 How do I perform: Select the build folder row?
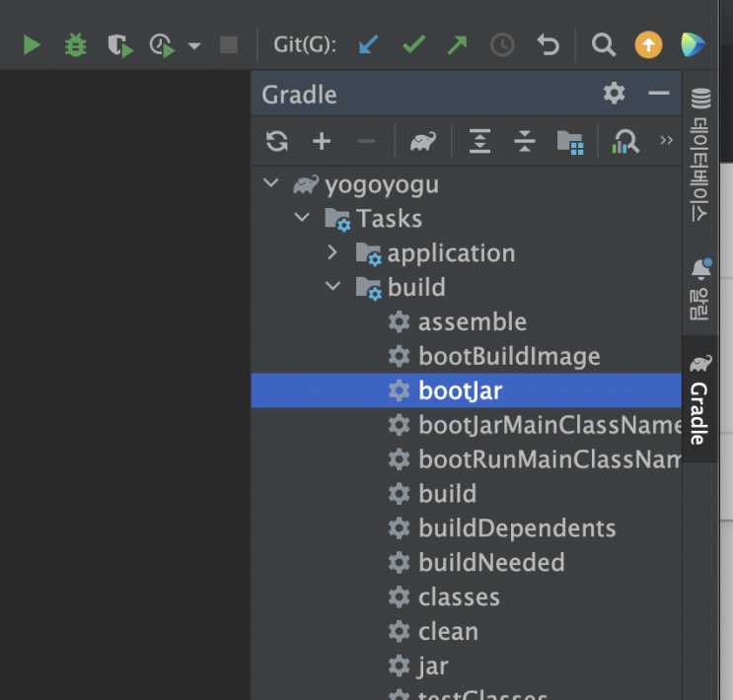[466, 287]
